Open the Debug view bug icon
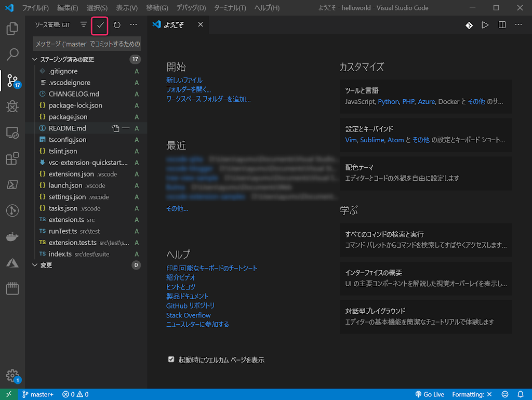The width and height of the screenshot is (532, 400). (12, 106)
